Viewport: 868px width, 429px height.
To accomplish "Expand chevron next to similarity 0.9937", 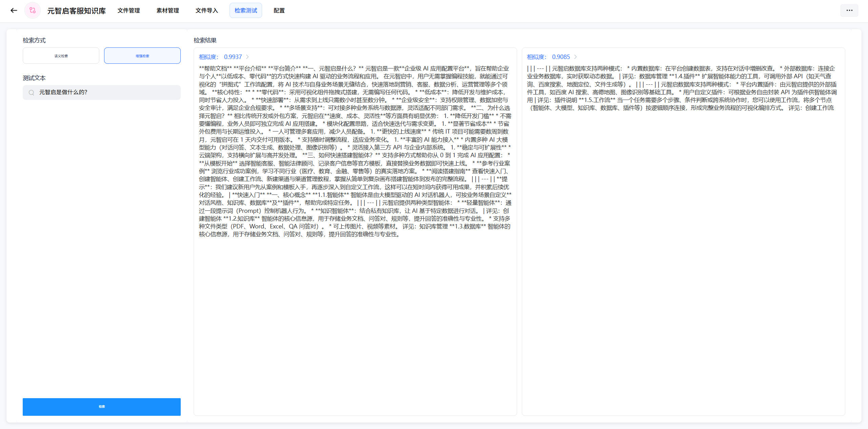I will 248,57.
